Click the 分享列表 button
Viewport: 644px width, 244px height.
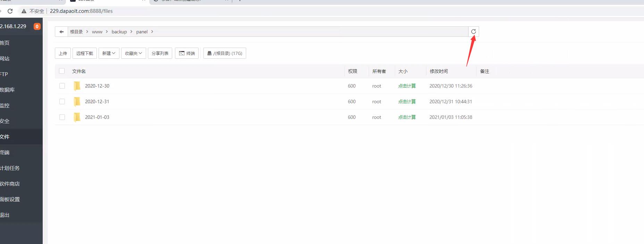click(160, 53)
